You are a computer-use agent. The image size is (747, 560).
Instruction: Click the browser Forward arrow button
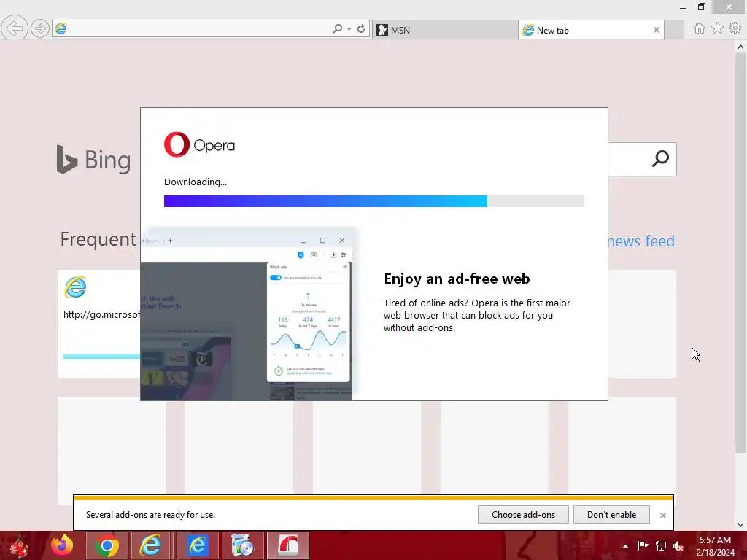click(x=40, y=29)
